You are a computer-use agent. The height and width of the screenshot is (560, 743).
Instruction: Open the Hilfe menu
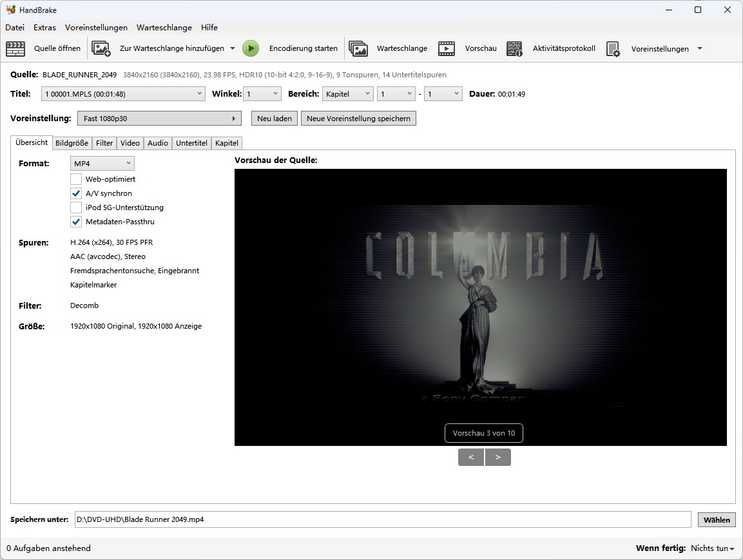209,28
